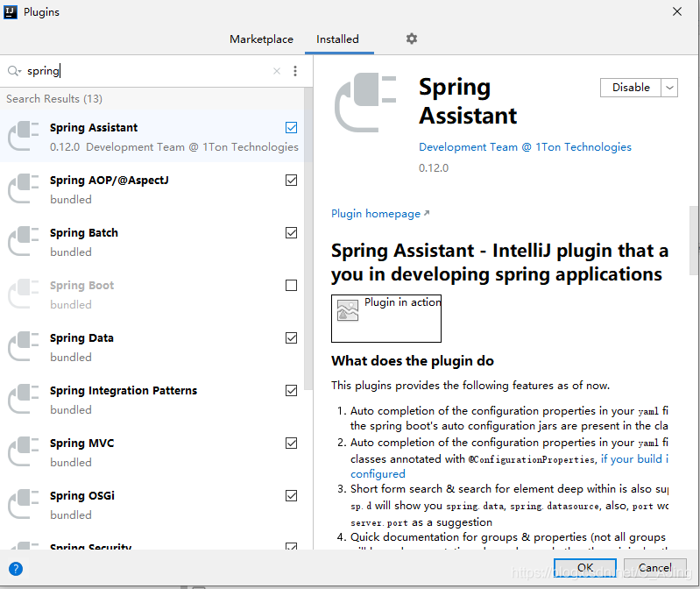Expand the Disable button dropdown arrow
Image resolution: width=700 pixels, height=589 pixels.
click(669, 88)
